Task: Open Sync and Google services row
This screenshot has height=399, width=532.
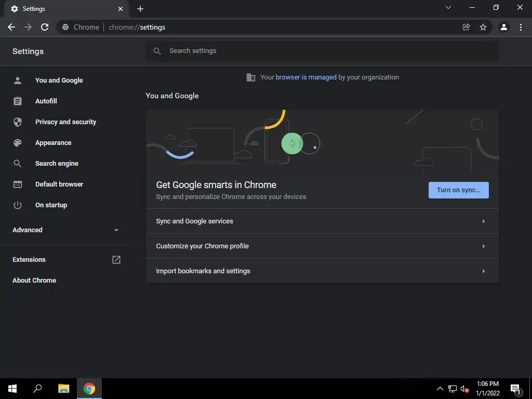Action: point(322,221)
